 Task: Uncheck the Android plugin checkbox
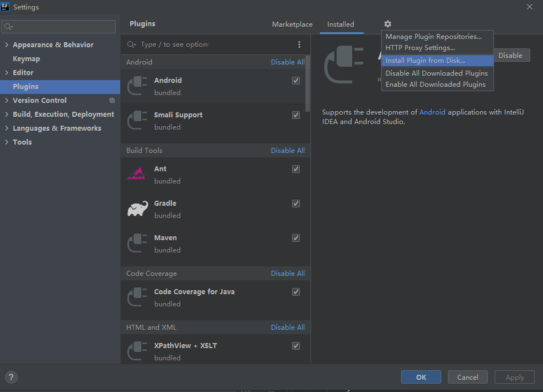coord(296,81)
